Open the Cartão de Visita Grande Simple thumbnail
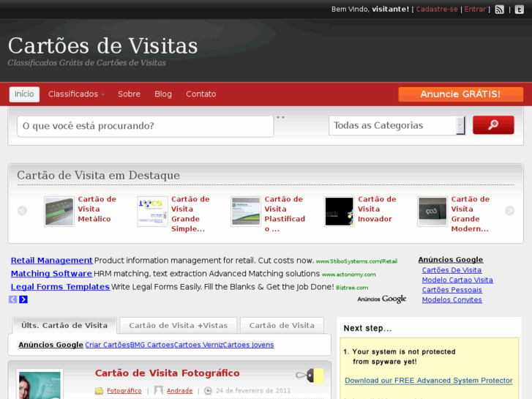The width and height of the screenshot is (532, 399). (153, 212)
